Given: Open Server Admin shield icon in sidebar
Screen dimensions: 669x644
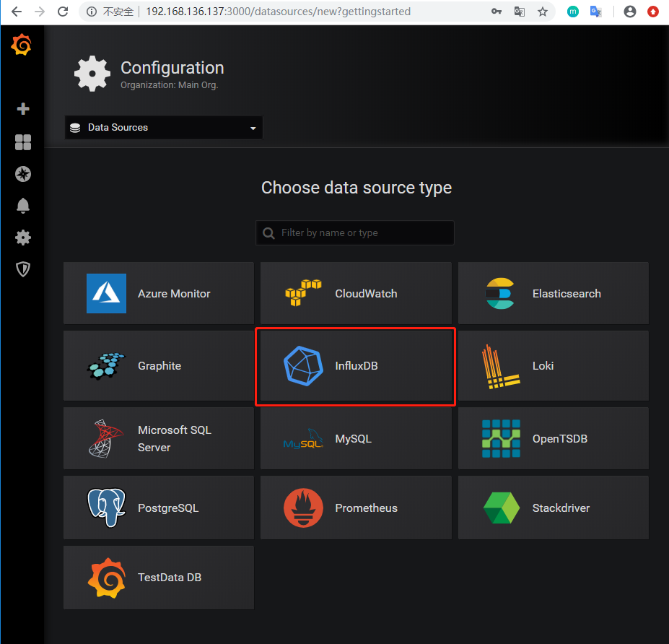Looking at the screenshot, I should (x=23, y=269).
